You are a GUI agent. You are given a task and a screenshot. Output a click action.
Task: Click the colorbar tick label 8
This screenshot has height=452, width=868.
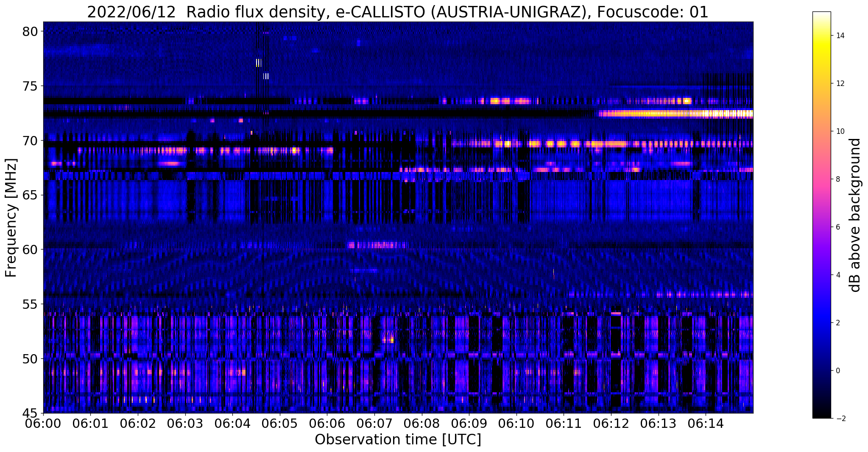coord(837,179)
